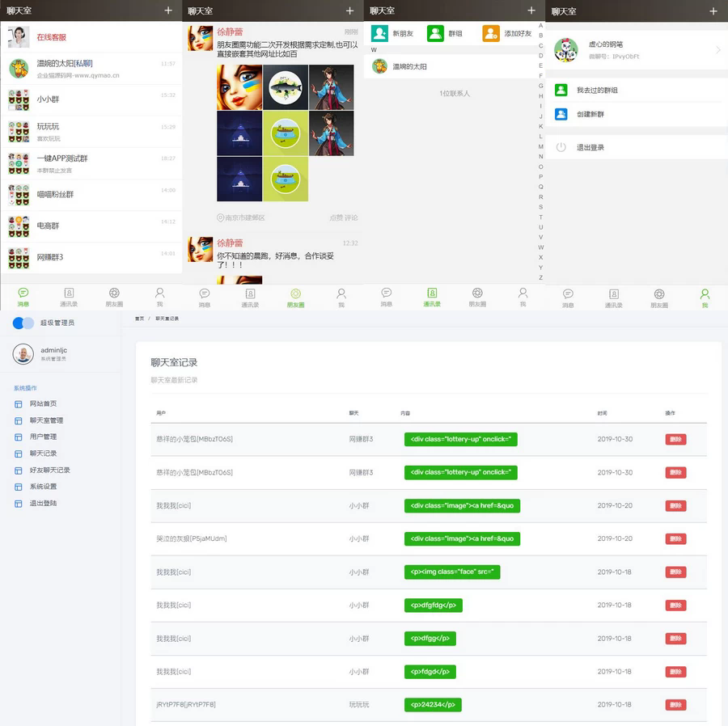This screenshot has height=726, width=728.
Task: Click the green <p>24234</p> content tag
Action: click(x=433, y=705)
